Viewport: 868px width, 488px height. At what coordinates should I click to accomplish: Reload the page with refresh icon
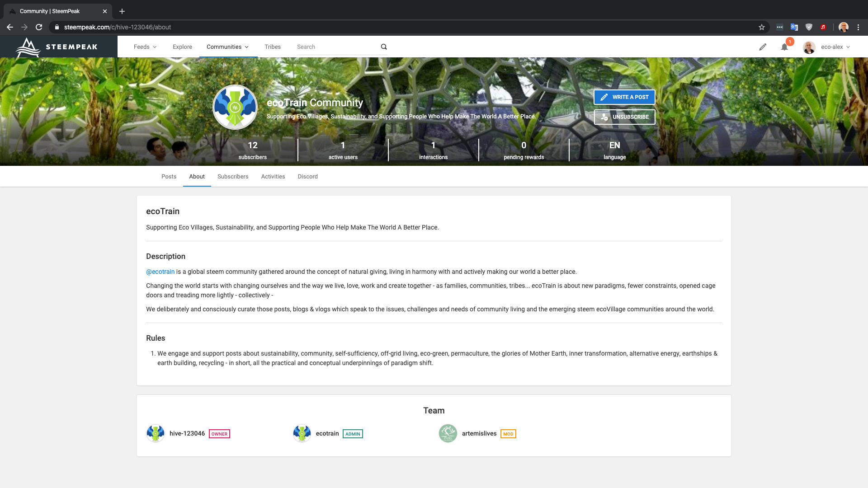39,27
